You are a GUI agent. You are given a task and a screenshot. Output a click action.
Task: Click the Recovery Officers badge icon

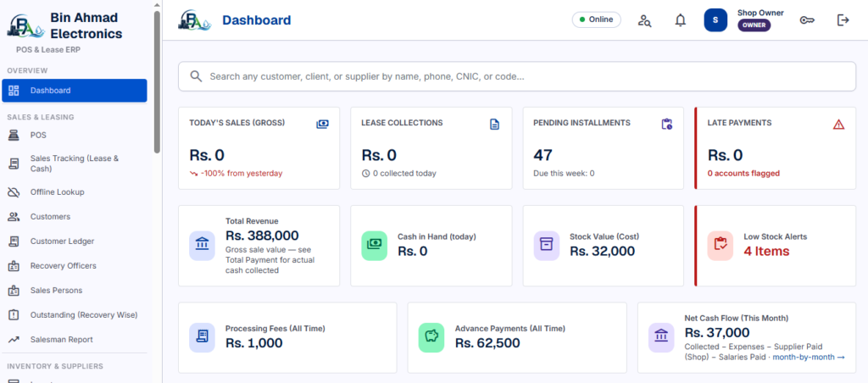(x=14, y=266)
